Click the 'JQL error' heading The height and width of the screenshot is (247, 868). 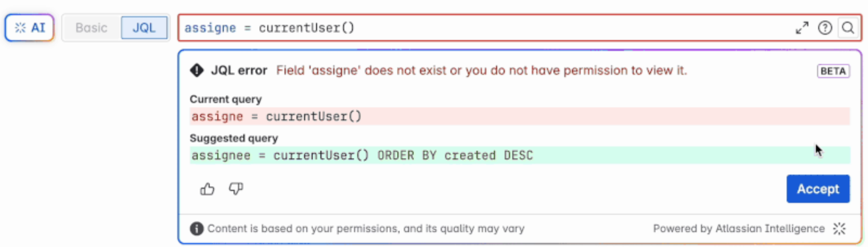coord(239,70)
